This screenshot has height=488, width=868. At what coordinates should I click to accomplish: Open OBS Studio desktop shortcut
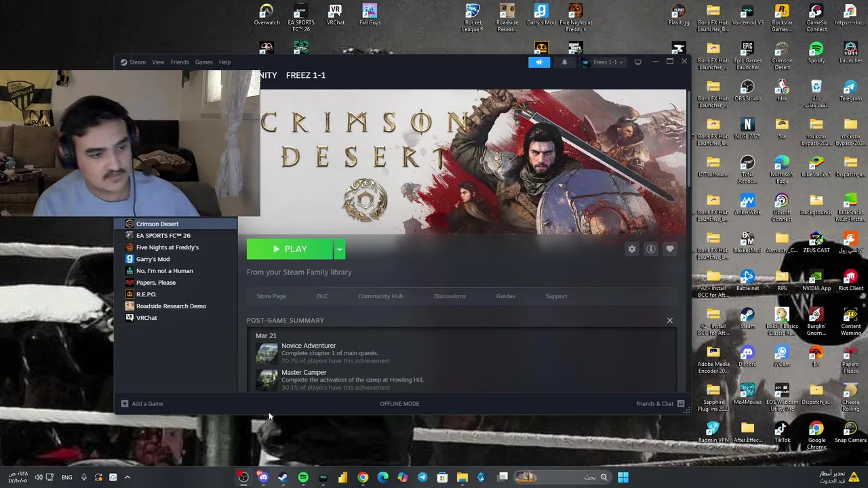click(x=747, y=91)
